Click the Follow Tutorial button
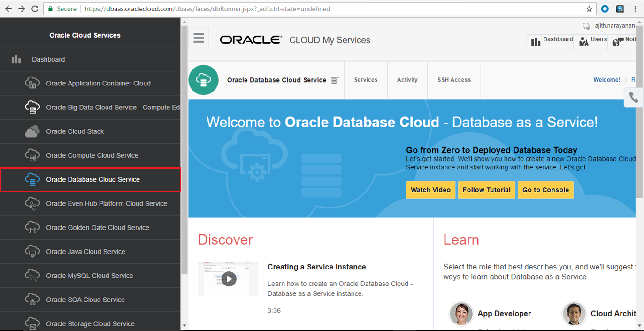644x331 pixels. click(x=486, y=190)
